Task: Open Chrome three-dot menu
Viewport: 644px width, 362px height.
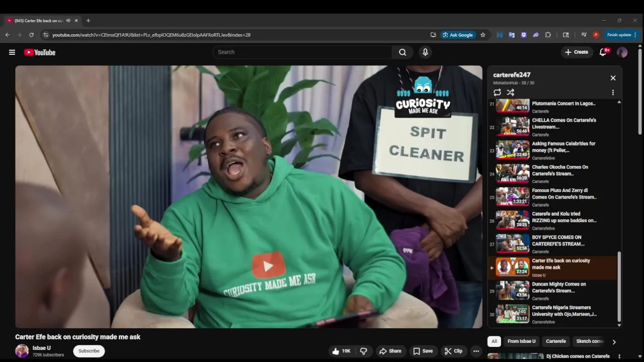Action: tap(635, 35)
